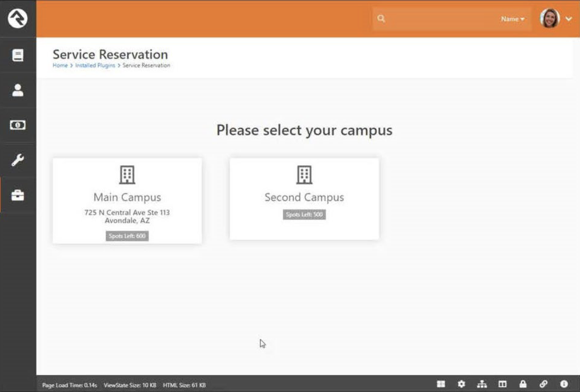
Task: Click the lock security icon in bottom bar
Action: coord(523,385)
